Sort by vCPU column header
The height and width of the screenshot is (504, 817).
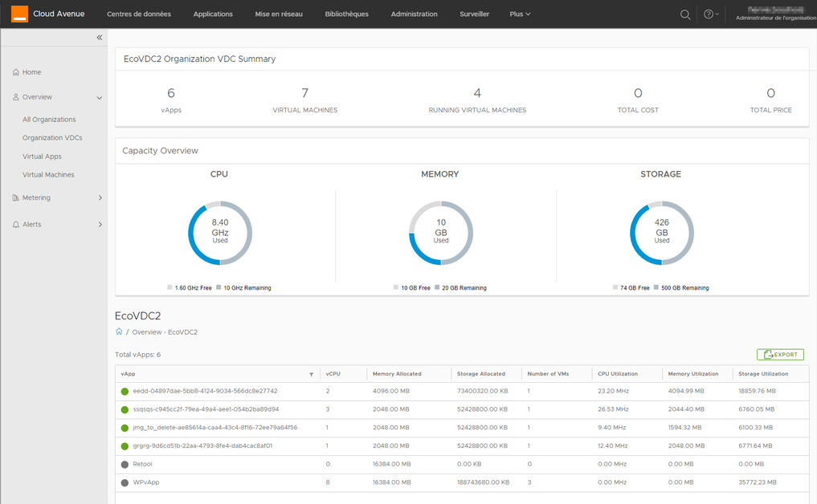[x=333, y=374]
